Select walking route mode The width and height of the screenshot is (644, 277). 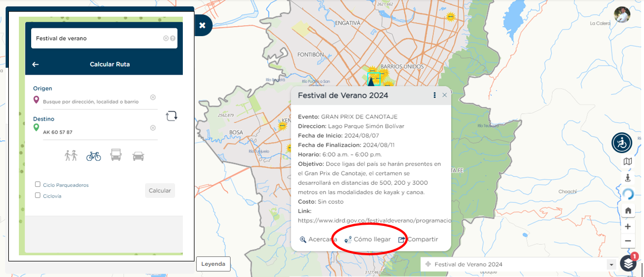(x=71, y=156)
